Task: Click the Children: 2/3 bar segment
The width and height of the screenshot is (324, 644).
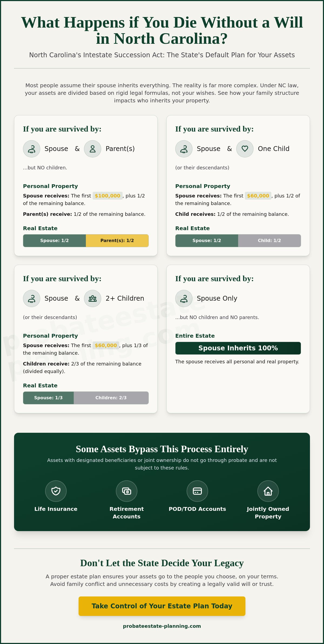Action: (x=111, y=398)
